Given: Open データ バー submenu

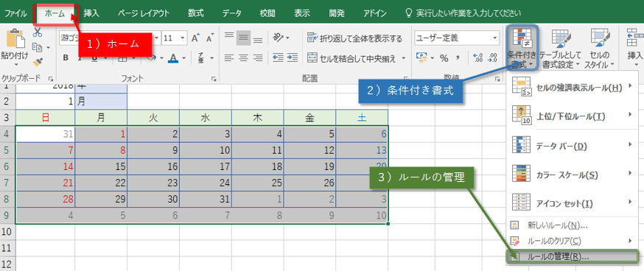Looking at the screenshot, I should (x=572, y=146).
